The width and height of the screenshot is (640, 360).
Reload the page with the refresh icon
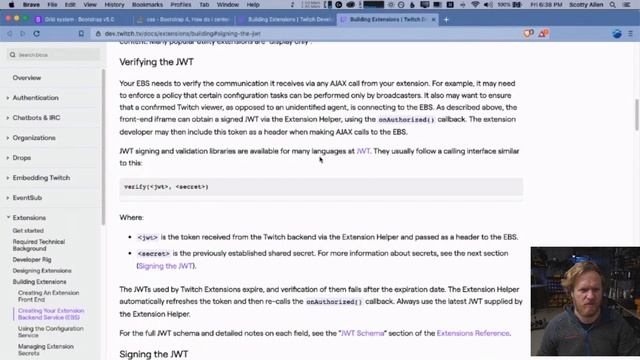coord(37,34)
